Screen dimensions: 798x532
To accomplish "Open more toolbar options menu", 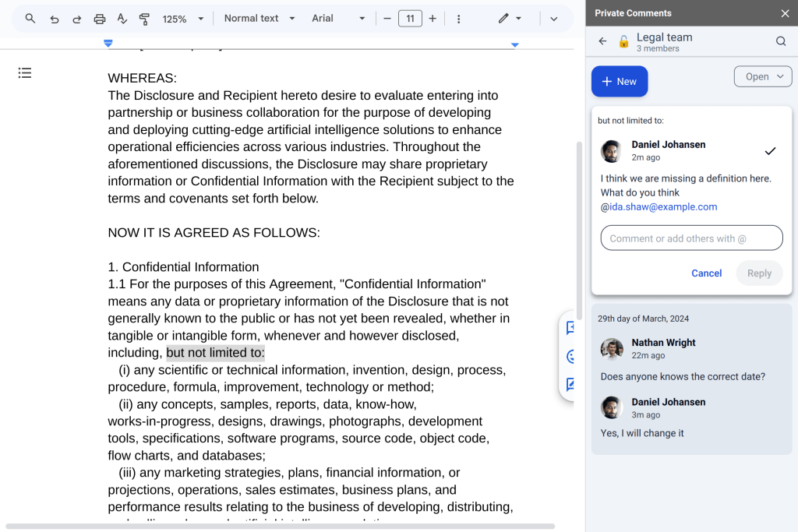I will [x=458, y=19].
